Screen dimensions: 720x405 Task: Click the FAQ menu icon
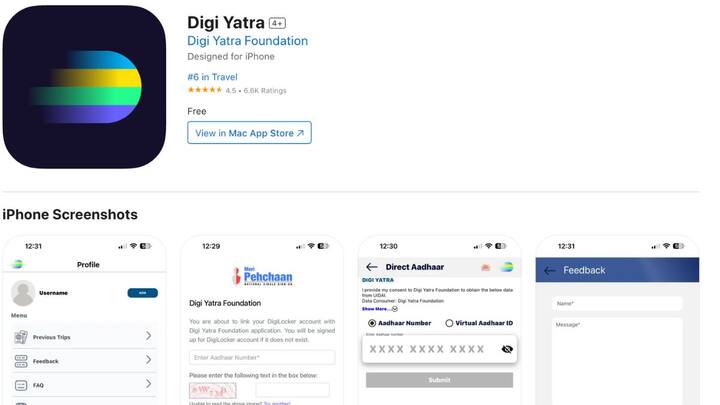(21, 385)
